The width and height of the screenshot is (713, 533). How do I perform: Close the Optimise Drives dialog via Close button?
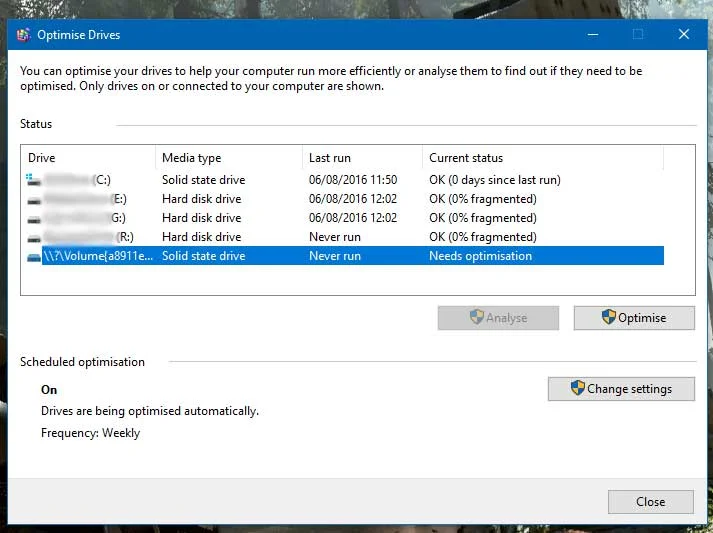651,502
